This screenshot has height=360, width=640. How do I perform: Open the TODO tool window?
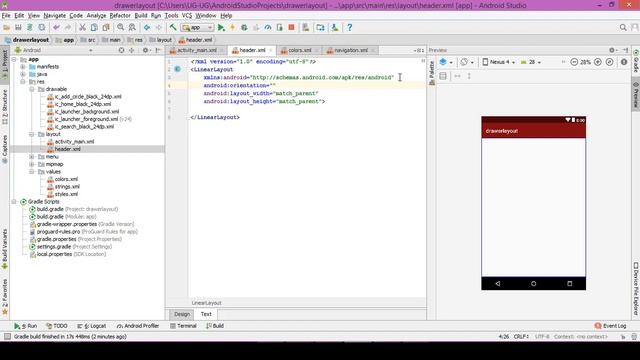(x=57, y=326)
